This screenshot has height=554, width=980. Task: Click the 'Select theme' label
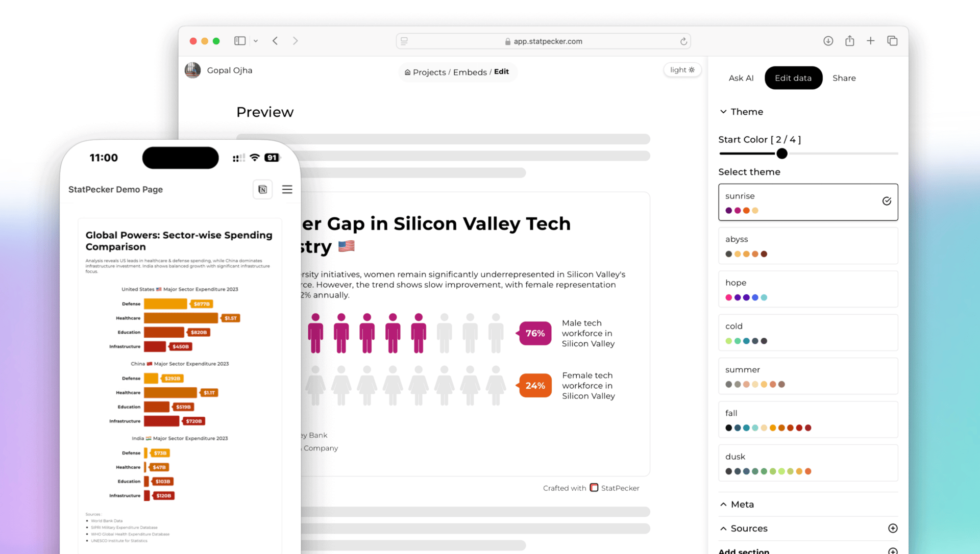tap(749, 172)
